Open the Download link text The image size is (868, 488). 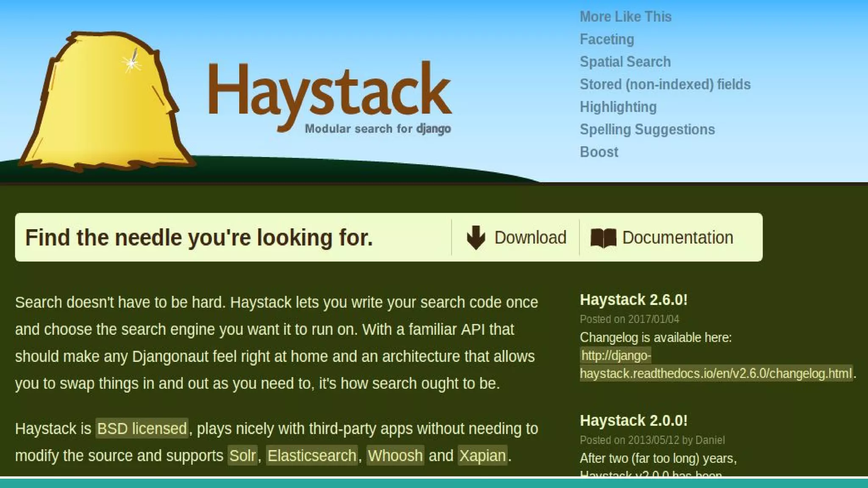[x=530, y=238]
